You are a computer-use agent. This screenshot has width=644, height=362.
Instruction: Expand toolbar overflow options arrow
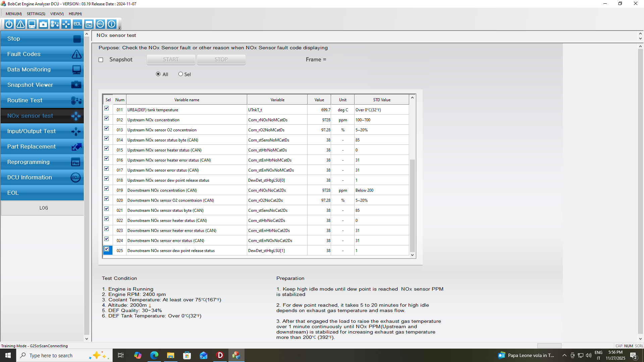click(x=120, y=27)
